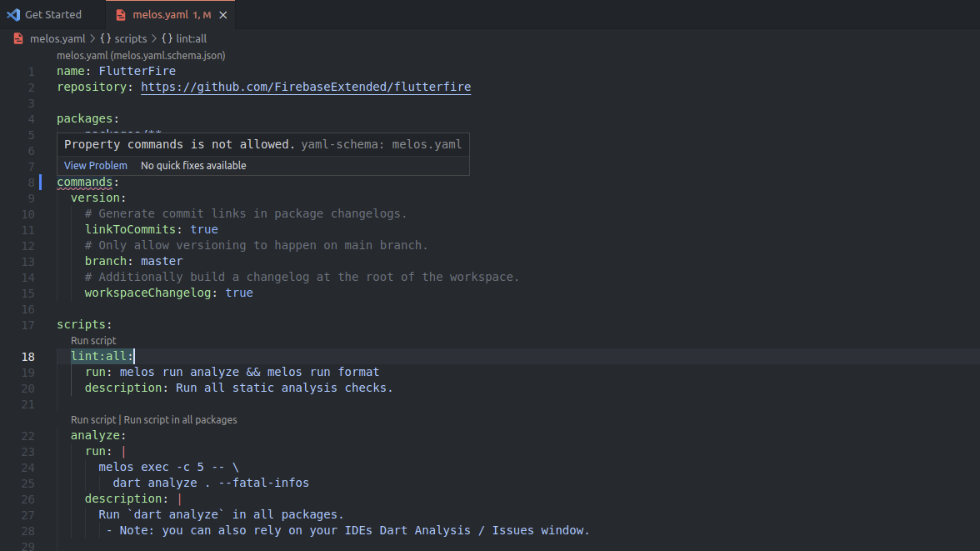Run the lint:all script via its CodeLens
Image resolution: width=980 pixels, height=551 pixels.
click(x=93, y=340)
